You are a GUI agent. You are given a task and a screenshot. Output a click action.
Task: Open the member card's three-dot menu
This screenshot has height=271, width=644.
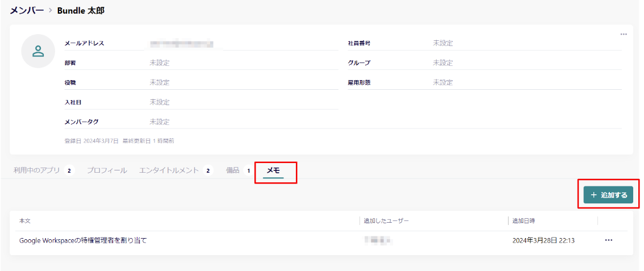tap(624, 34)
